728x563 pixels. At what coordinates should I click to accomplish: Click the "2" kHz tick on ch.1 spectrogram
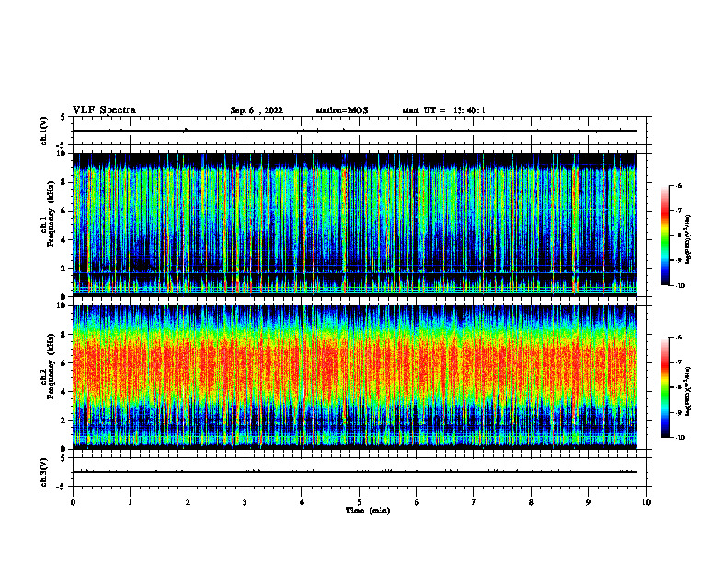(x=64, y=269)
